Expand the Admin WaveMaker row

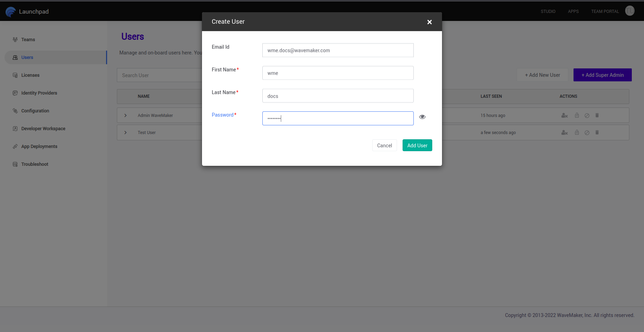point(125,115)
